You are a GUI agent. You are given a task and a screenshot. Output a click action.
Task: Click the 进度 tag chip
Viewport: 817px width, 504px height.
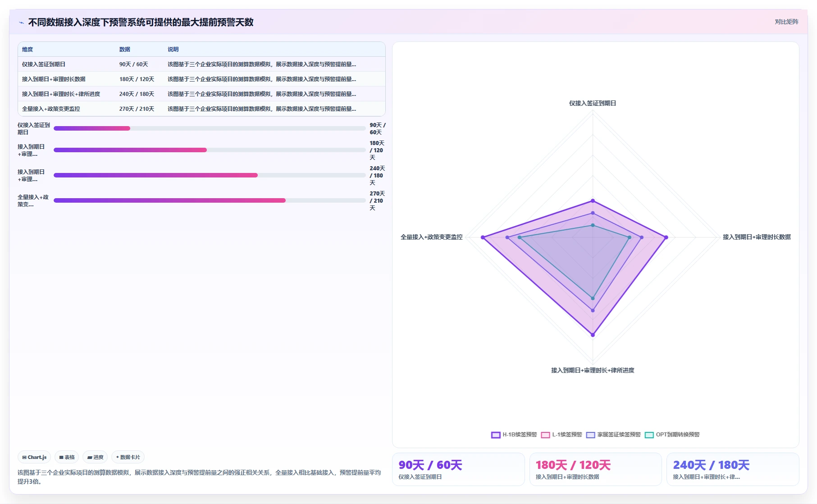[x=95, y=457]
